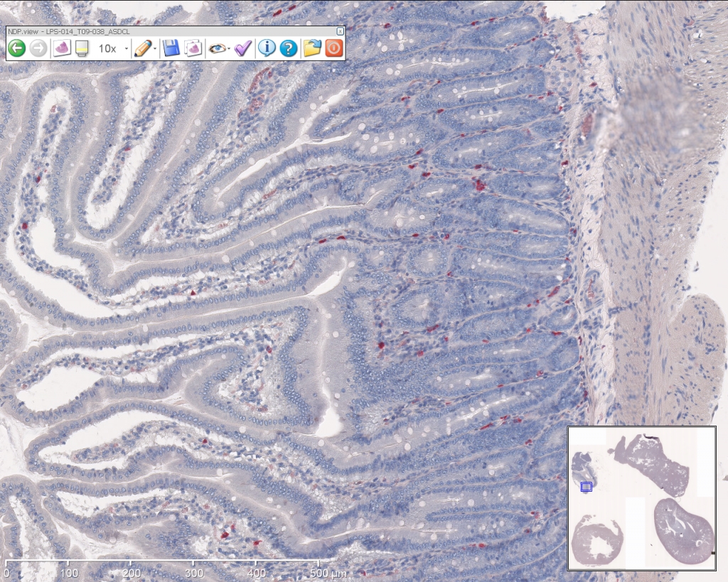Click the orange power exit button
This screenshot has width=728, height=582.
click(333, 48)
